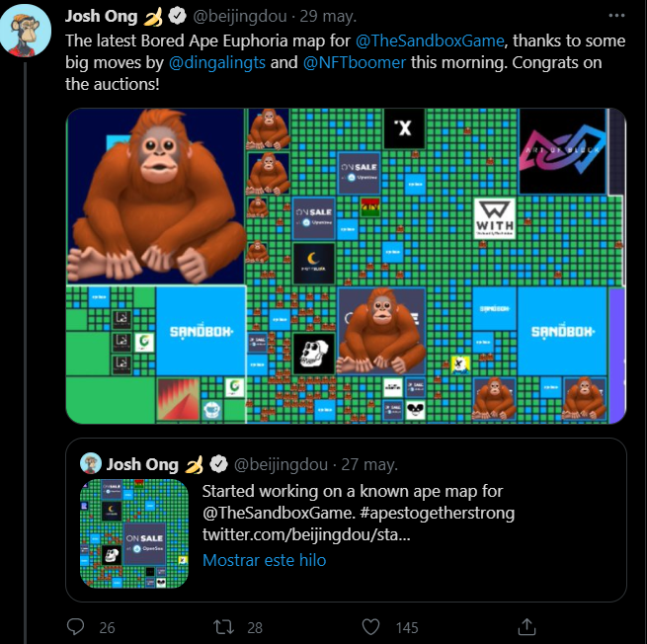This screenshot has width=647, height=644.
Task: Open the @TheSandboxGame mention link
Action: (430, 40)
